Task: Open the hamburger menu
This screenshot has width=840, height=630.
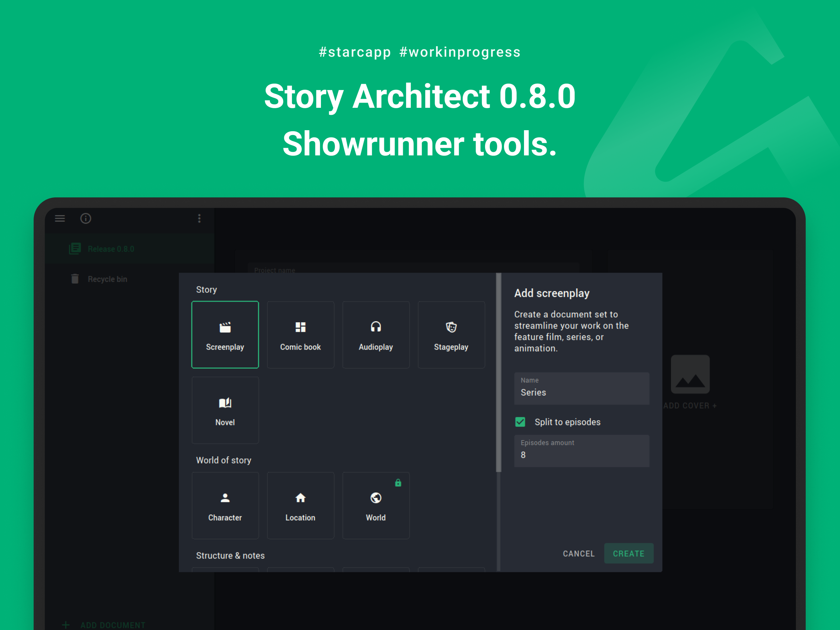Action: pos(60,218)
